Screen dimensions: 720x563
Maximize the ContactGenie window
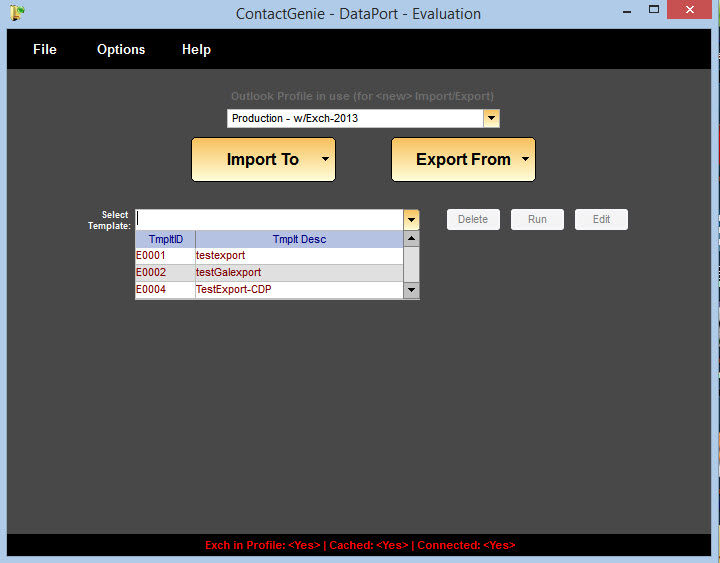click(654, 9)
